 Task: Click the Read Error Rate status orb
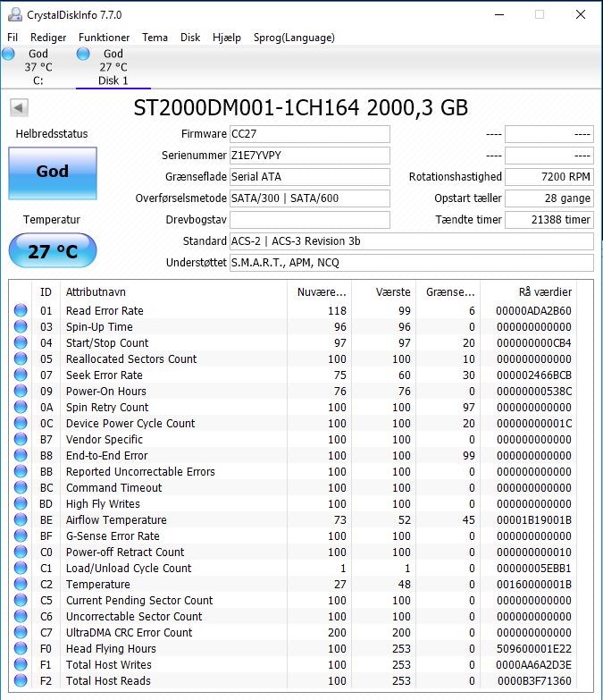(21, 310)
